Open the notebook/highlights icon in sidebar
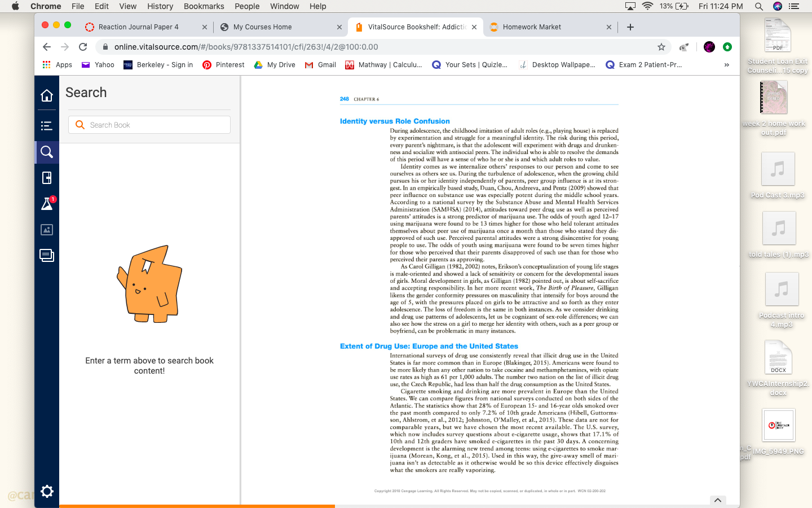This screenshot has height=508, width=812. tap(47, 178)
